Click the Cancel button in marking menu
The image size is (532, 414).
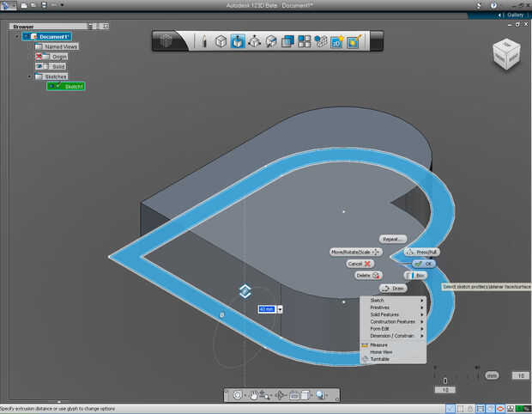tap(360, 264)
